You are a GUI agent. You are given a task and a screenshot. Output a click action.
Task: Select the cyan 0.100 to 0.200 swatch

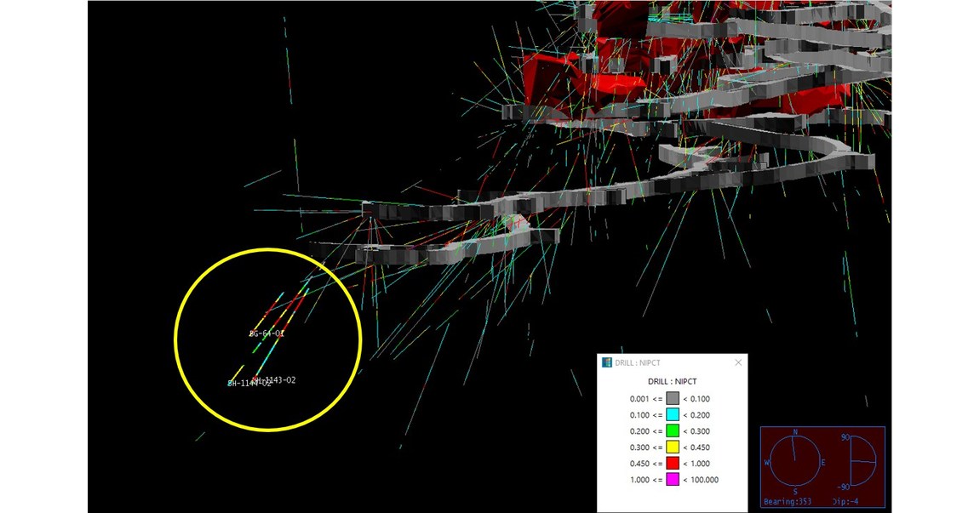click(672, 414)
